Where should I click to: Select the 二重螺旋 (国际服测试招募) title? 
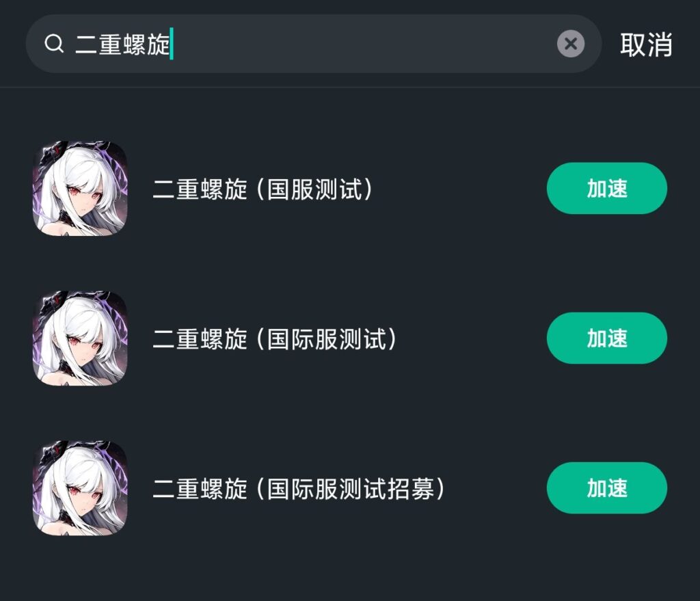[299, 488]
